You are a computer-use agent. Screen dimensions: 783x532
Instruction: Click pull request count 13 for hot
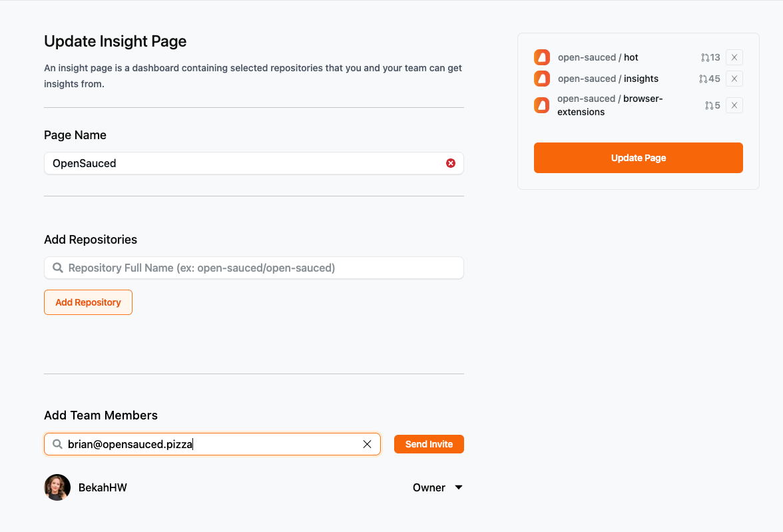710,57
